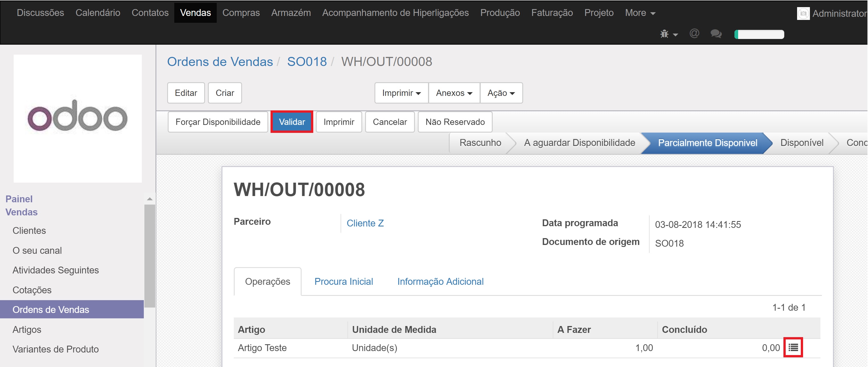Click the Forçar Disponibilidade button
The width and height of the screenshot is (868, 367).
[218, 122]
